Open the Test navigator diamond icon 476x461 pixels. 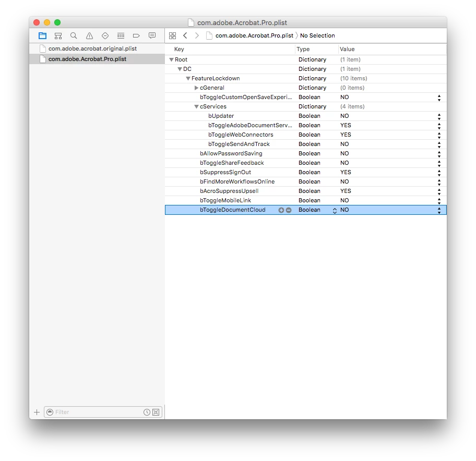pos(105,36)
